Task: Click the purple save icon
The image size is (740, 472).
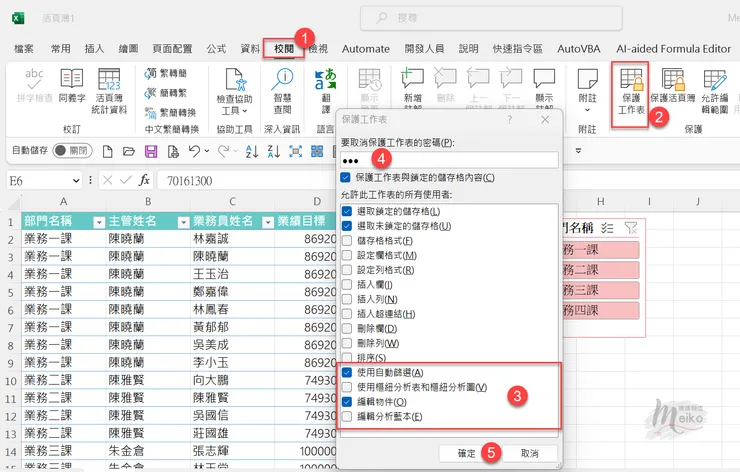Action: [x=151, y=152]
